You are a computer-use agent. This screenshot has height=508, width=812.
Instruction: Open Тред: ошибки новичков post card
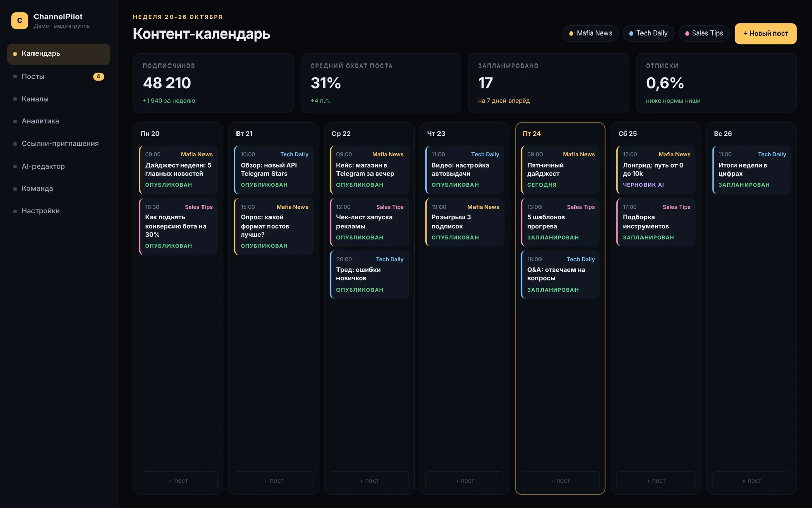pyautogui.click(x=369, y=274)
